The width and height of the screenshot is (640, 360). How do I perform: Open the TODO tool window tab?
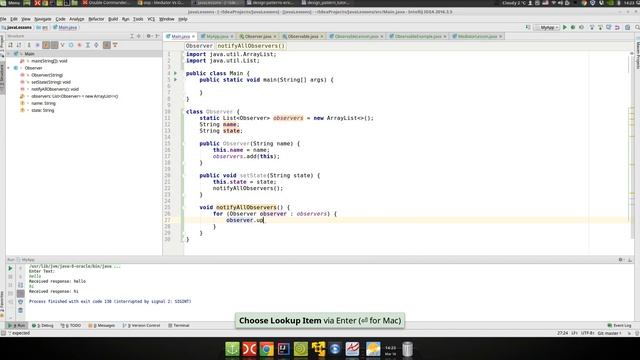pyautogui.click(x=71, y=326)
